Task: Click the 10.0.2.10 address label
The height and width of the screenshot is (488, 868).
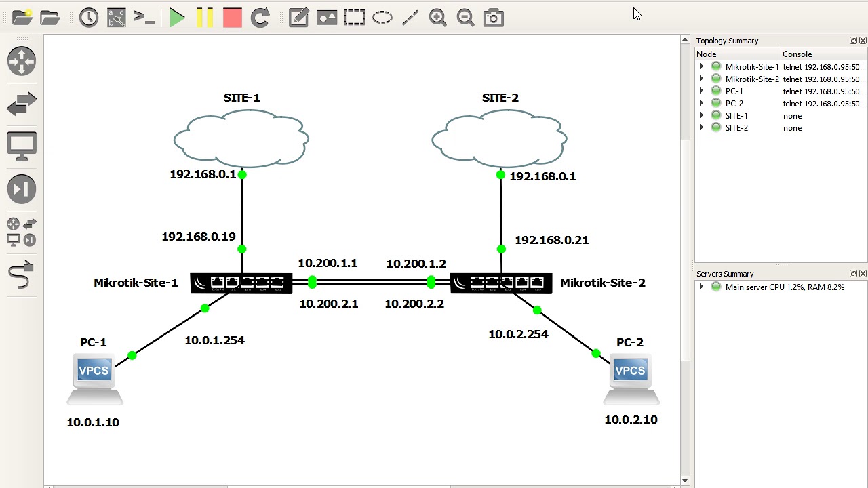Action: pyautogui.click(x=631, y=420)
